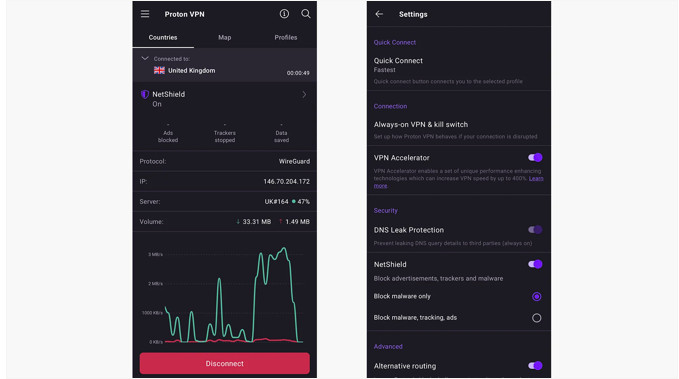Screen dimensions: 679x379
Task: Toggle the NetShield switch in Settings
Action: point(535,264)
